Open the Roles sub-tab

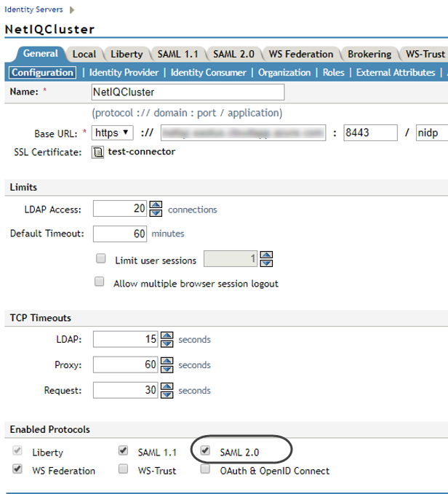(x=333, y=73)
